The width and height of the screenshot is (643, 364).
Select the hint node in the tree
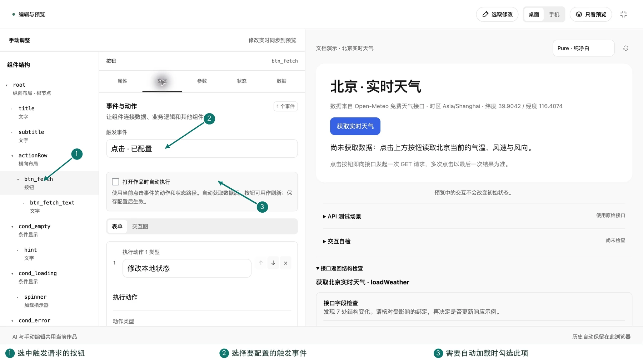[x=49, y=254]
